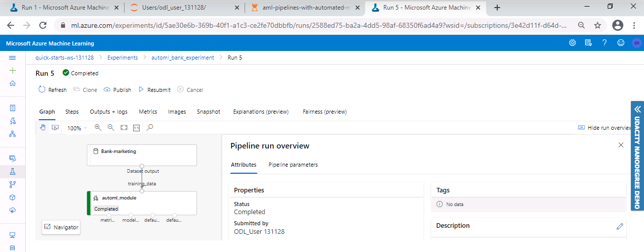The image size is (644, 252).
Task: Open Compute monitor icon in sidebar
Action: 13,235
